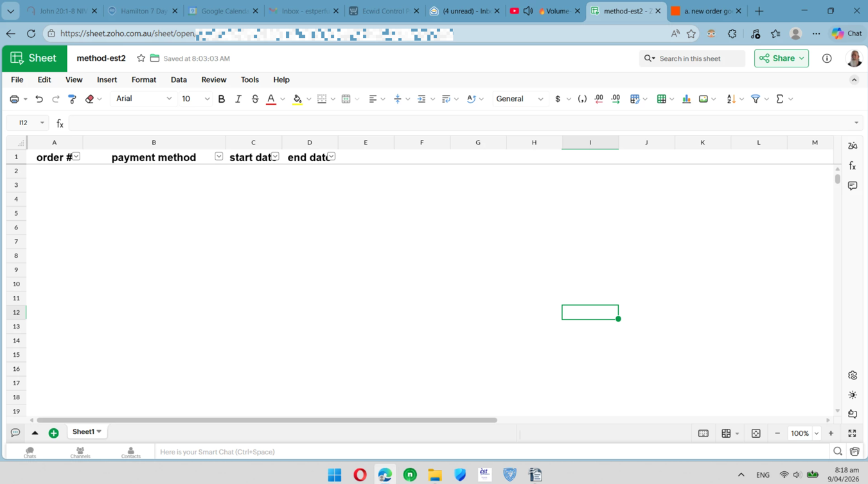Open the Insert menu
Image resolution: width=868 pixels, height=484 pixels.
[x=107, y=80]
